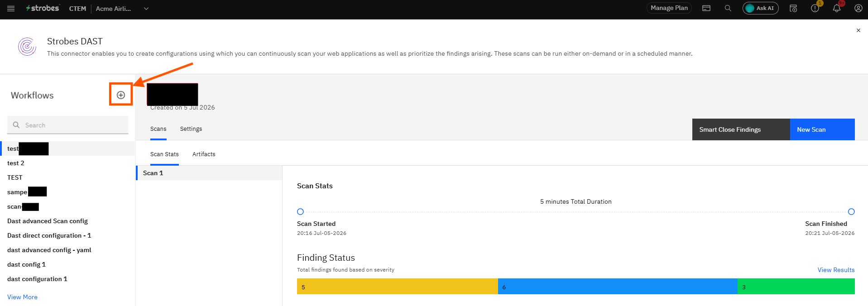Launch Ask AI assistant
Screen dimensions: 868x306
point(760,8)
